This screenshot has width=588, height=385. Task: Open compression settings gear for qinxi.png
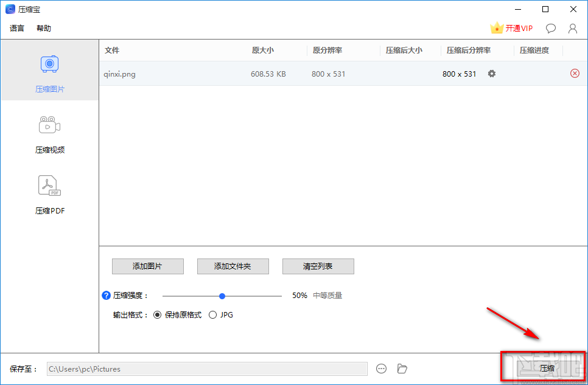491,73
